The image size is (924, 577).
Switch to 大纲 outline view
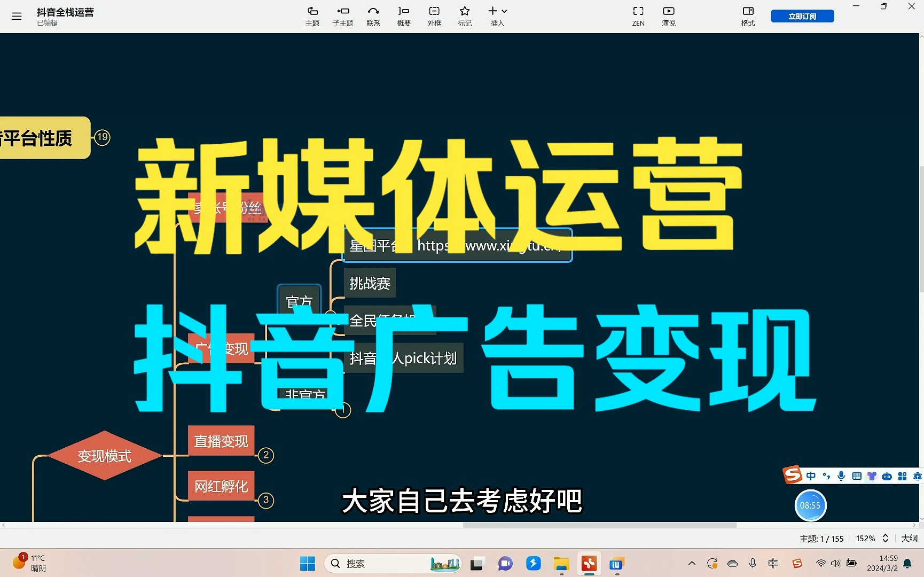point(909,539)
